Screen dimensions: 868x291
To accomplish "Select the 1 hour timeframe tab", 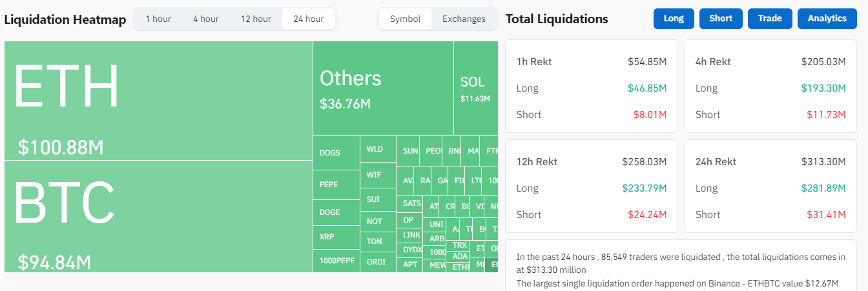I will [158, 19].
